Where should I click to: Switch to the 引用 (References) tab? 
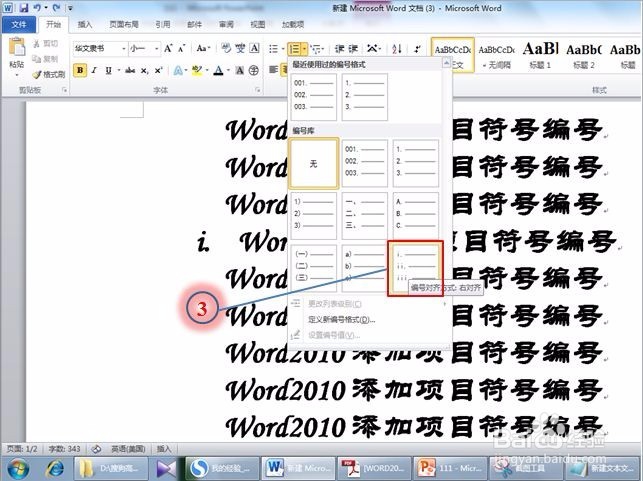[163, 25]
